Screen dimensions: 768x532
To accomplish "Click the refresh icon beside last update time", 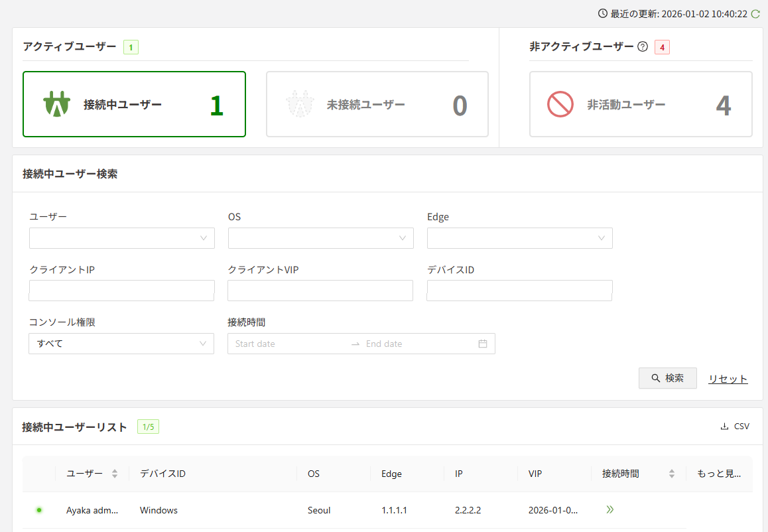I will [755, 14].
